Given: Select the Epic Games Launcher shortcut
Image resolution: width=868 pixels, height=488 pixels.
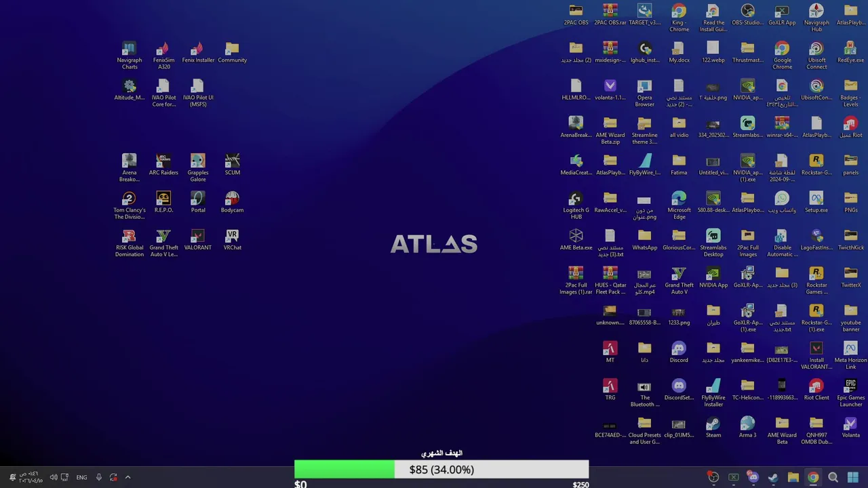Looking at the screenshot, I should coord(850,393).
